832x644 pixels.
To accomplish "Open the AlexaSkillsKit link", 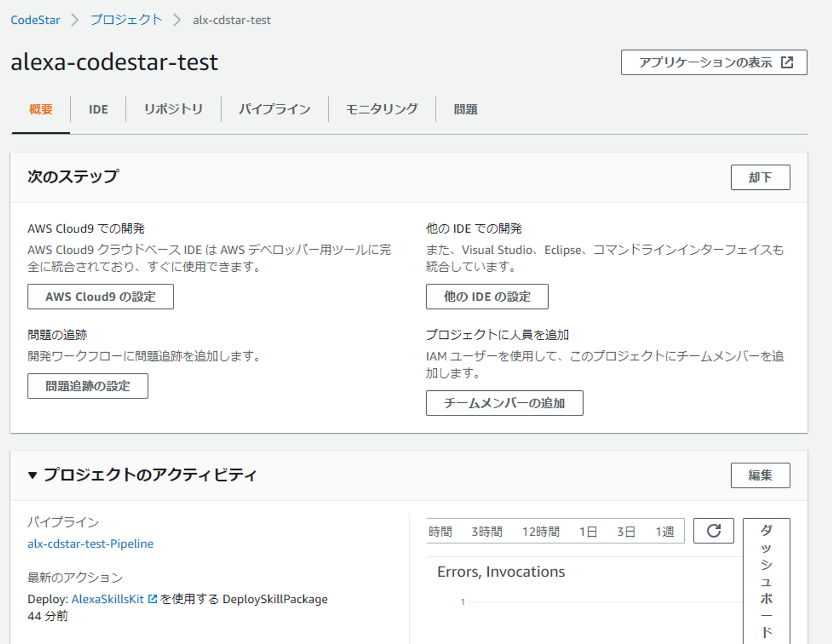I will click(x=108, y=599).
